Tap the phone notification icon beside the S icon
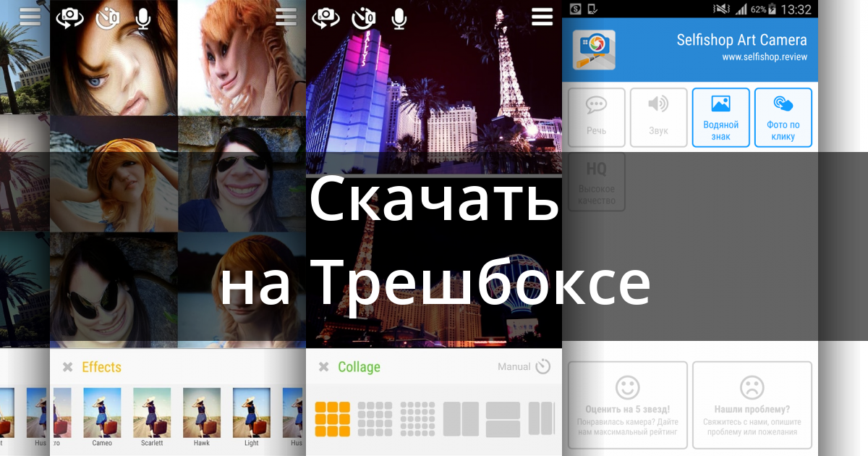This screenshot has height=456, width=868. pyautogui.click(x=592, y=9)
